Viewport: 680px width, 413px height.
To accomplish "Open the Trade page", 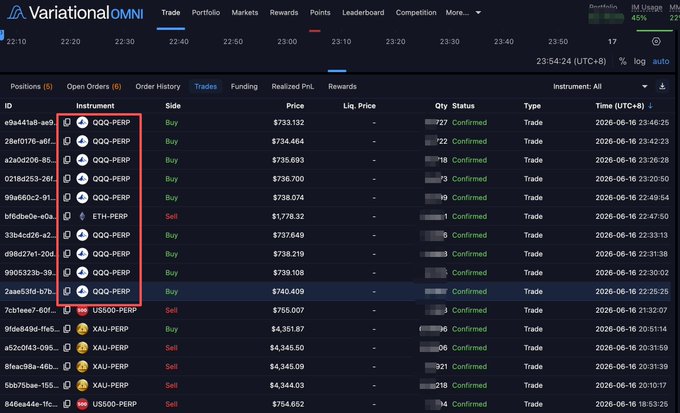I will pos(171,13).
